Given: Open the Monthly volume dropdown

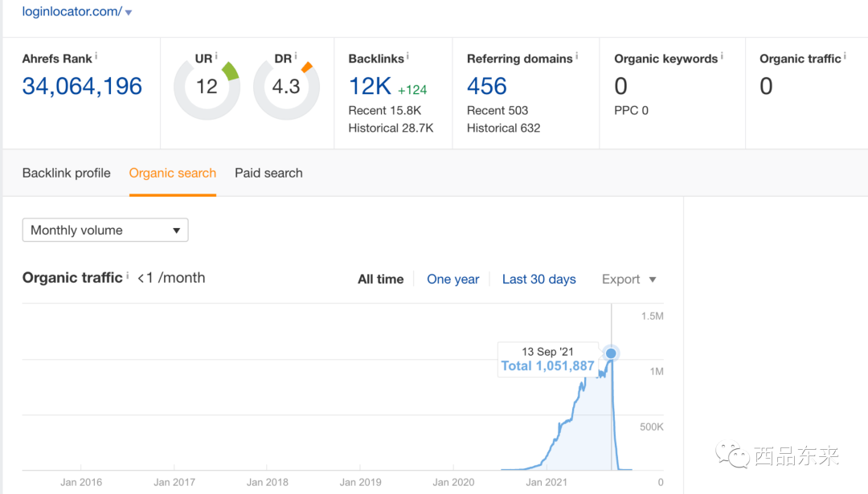Looking at the screenshot, I should tap(105, 230).
